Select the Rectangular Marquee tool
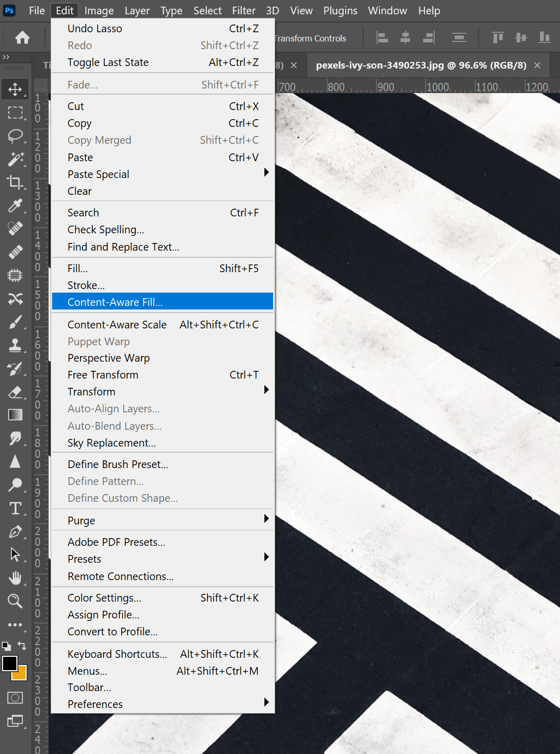The width and height of the screenshot is (560, 754). click(15, 113)
